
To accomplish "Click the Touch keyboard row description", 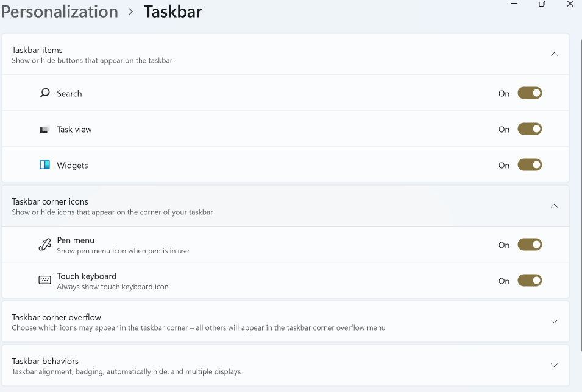I will tap(113, 286).
